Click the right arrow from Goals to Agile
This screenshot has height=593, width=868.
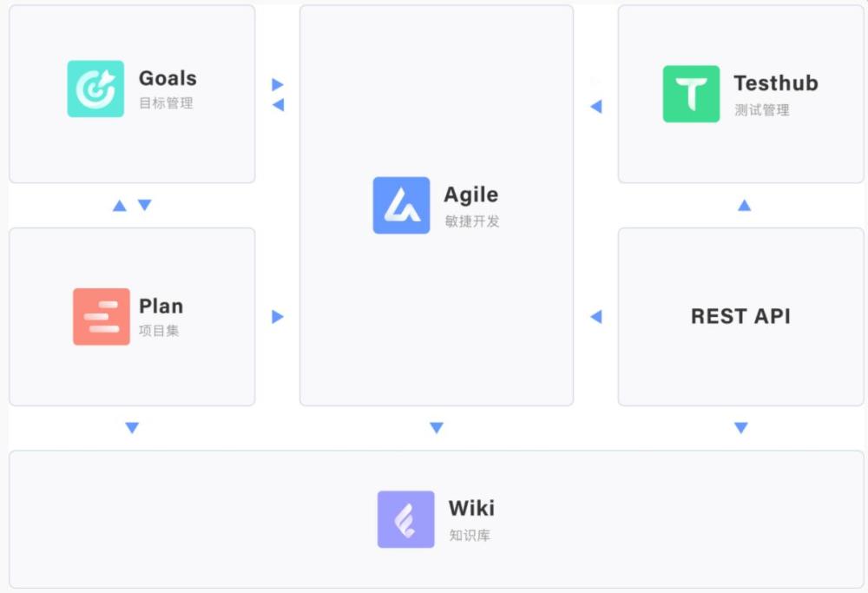pos(278,84)
